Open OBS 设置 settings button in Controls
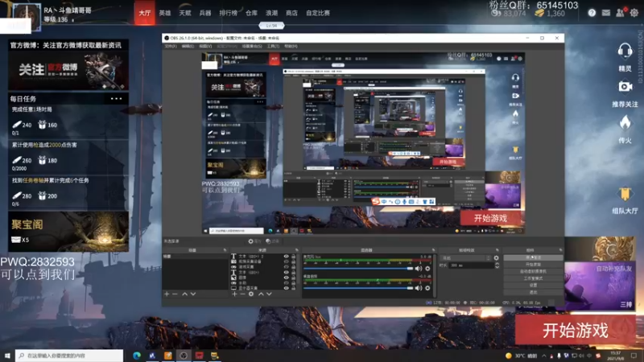 [x=533, y=286]
